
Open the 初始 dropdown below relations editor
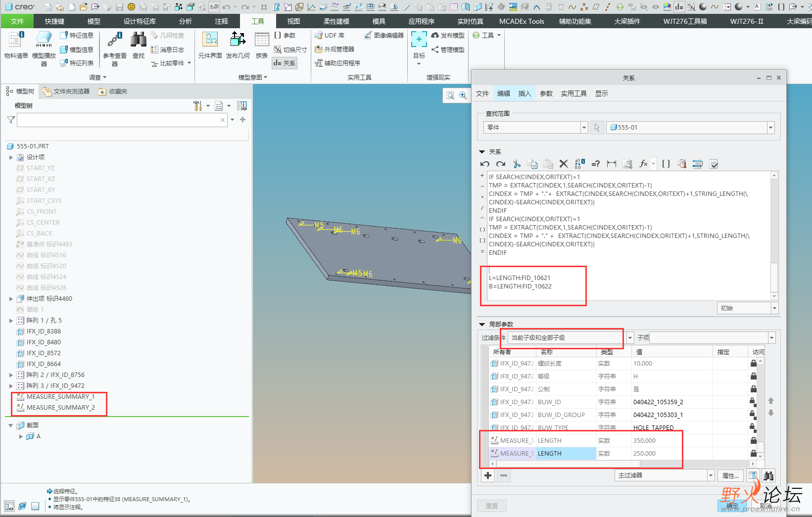pos(774,308)
